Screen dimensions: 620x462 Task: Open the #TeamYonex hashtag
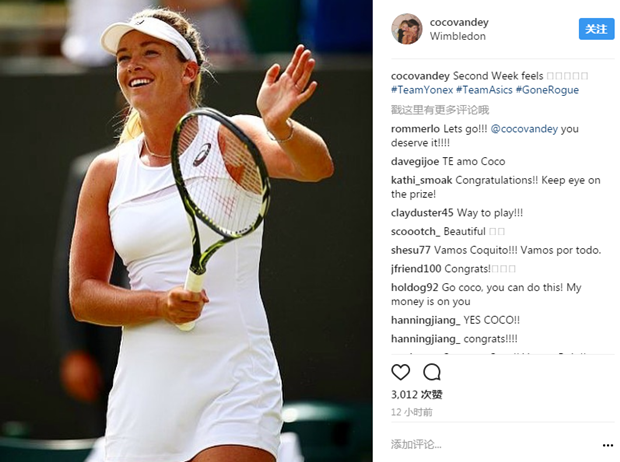[422, 90]
